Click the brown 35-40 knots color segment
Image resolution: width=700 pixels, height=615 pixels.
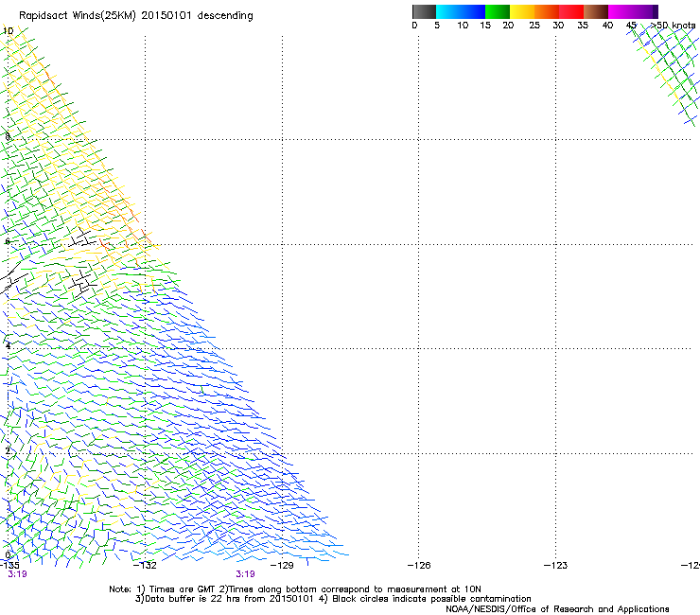596,11
